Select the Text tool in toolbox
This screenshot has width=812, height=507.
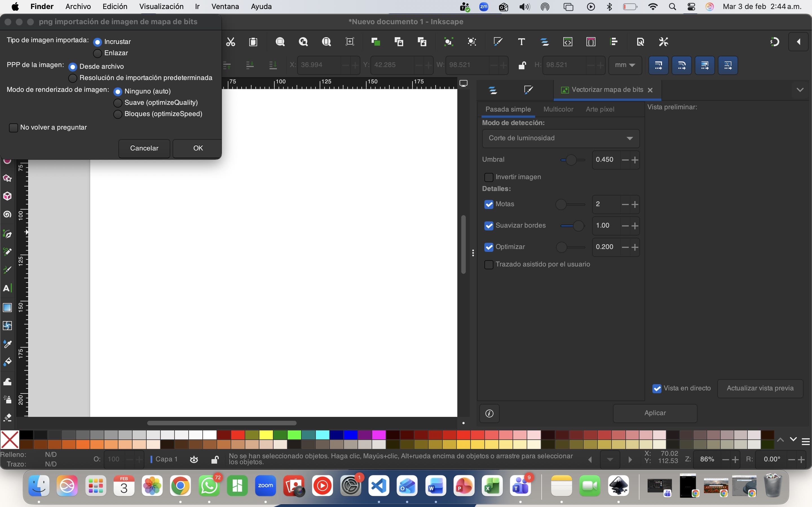click(7, 288)
